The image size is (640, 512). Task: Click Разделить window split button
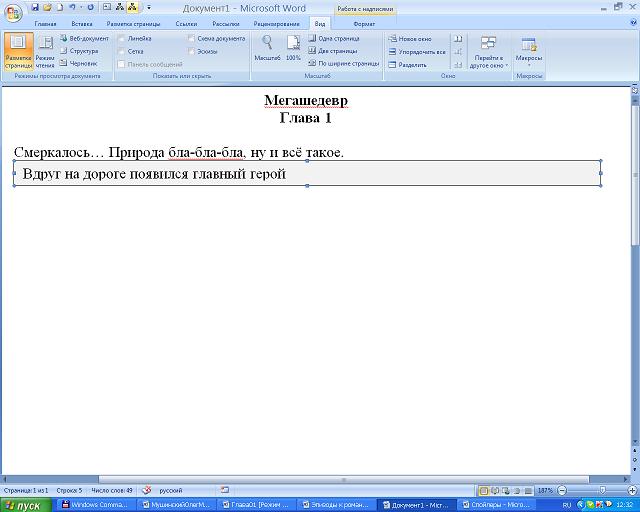(408, 64)
